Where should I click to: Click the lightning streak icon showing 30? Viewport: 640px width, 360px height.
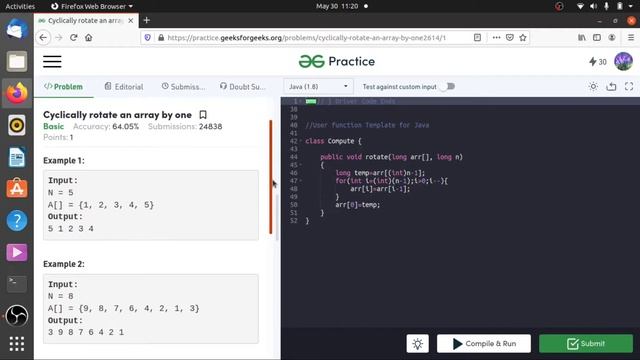(x=598, y=62)
